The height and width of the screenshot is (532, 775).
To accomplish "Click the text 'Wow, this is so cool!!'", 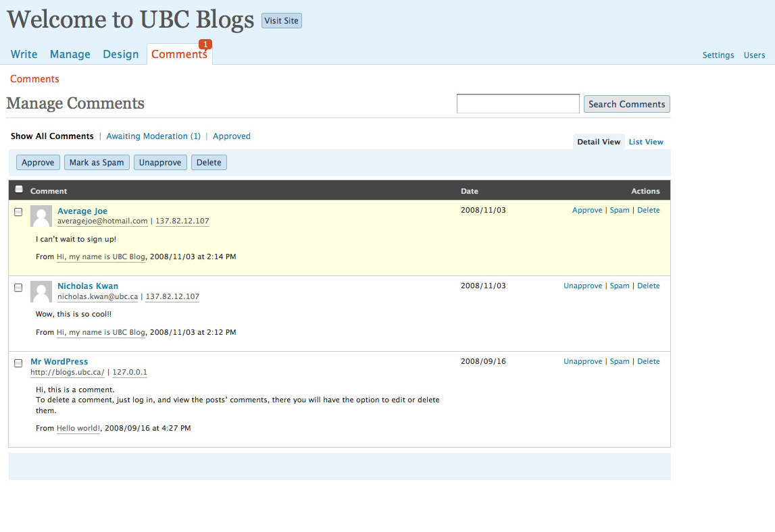I will [x=73, y=314].
